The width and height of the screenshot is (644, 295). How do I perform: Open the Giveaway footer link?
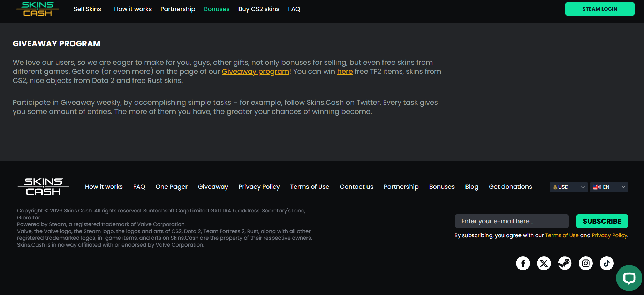click(213, 187)
